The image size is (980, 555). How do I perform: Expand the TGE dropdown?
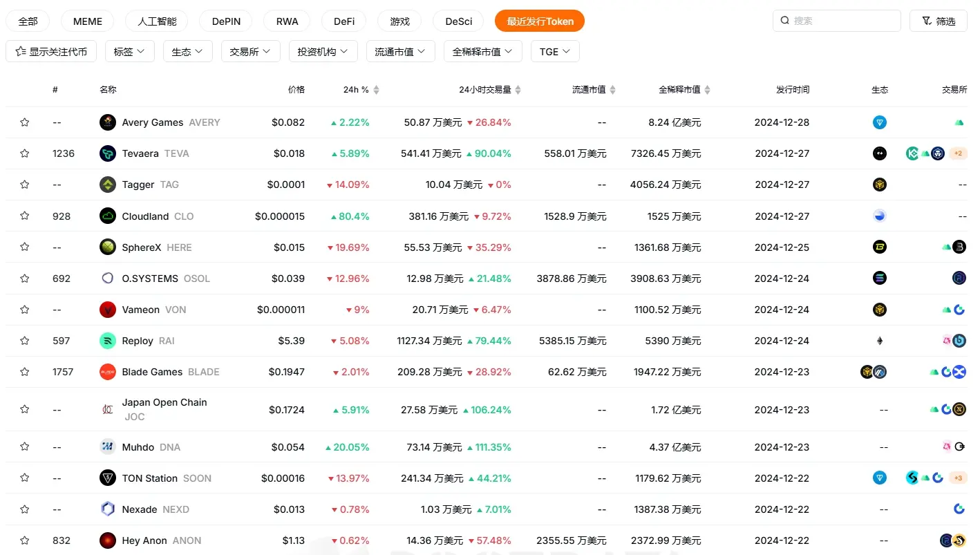pos(554,52)
